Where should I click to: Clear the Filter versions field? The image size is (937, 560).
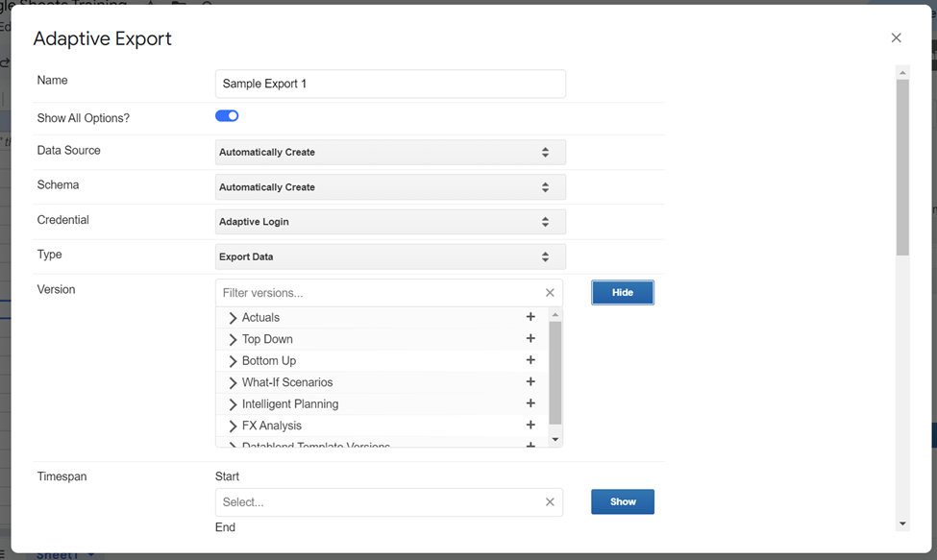(550, 293)
